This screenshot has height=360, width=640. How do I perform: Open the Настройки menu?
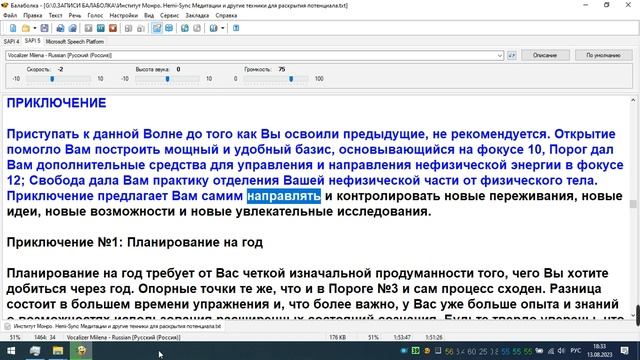pos(124,16)
